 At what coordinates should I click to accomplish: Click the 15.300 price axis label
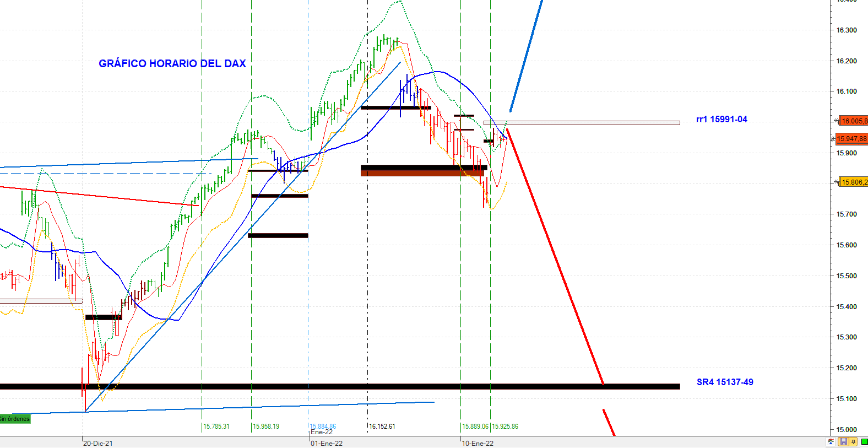pos(847,337)
